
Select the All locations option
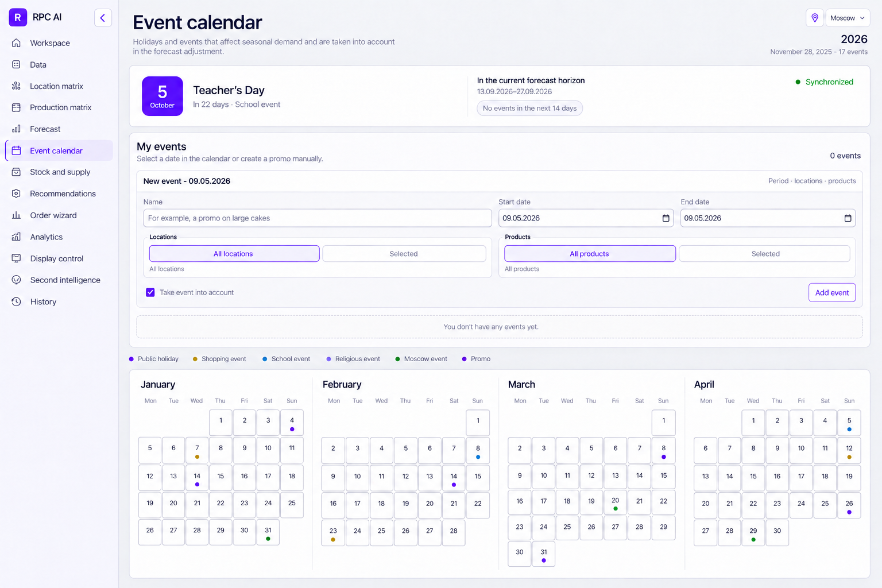click(x=234, y=254)
